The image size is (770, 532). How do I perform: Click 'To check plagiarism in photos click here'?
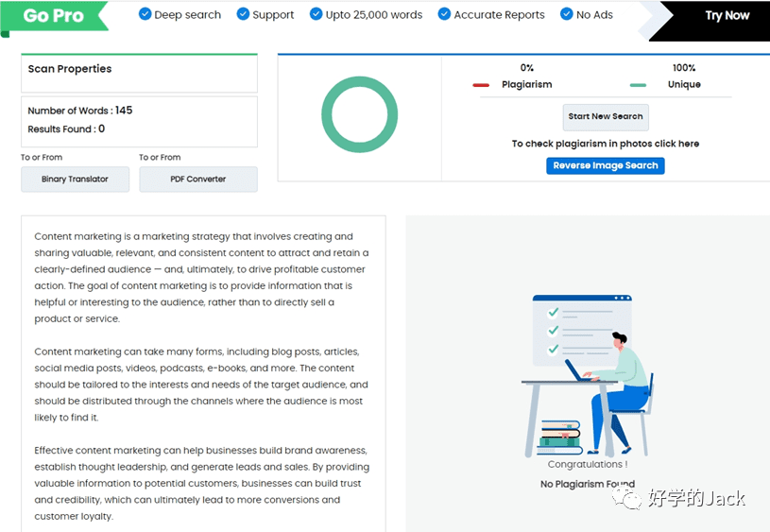(x=606, y=144)
